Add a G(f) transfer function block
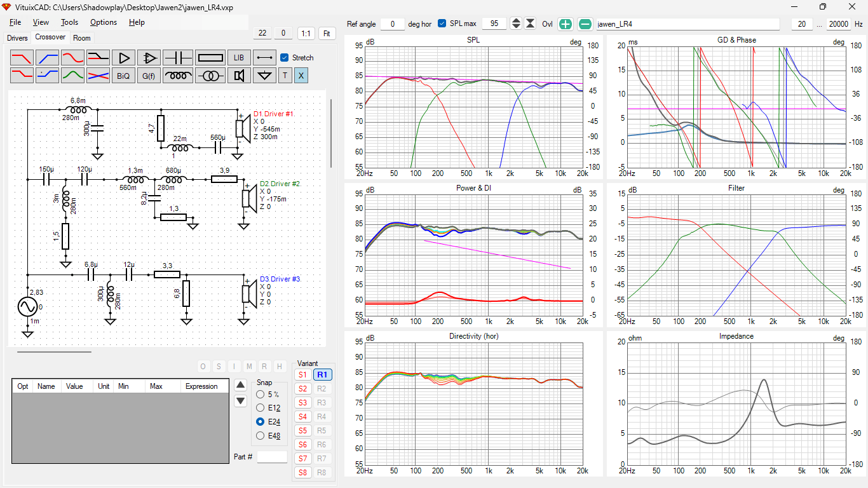 (x=149, y=76)
